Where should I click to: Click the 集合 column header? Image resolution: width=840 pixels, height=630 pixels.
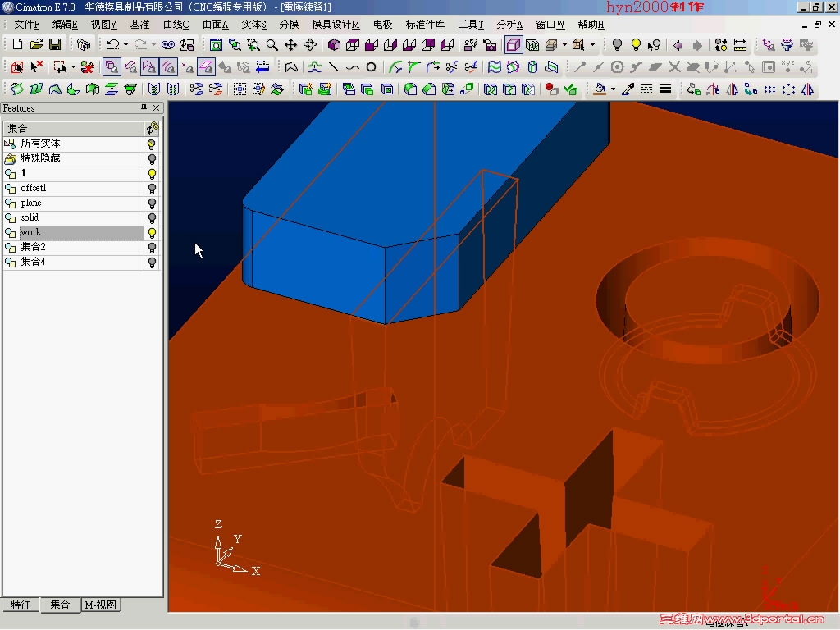pyautogui.click(x=74, y=129)
